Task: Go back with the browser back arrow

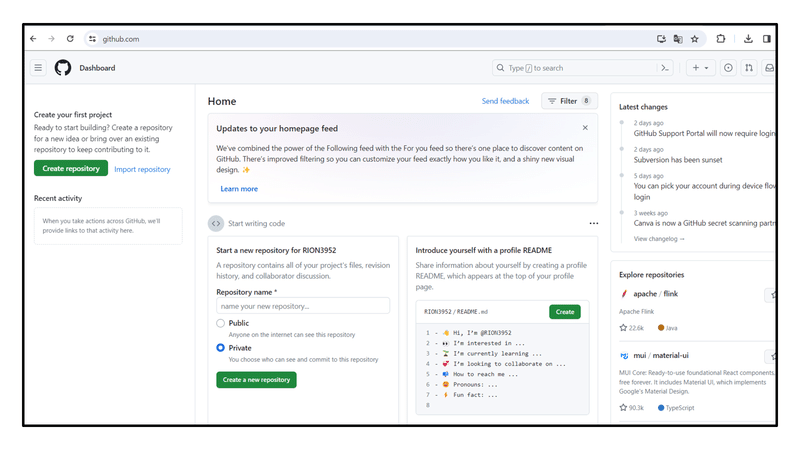Action: (x=33, y=39)
